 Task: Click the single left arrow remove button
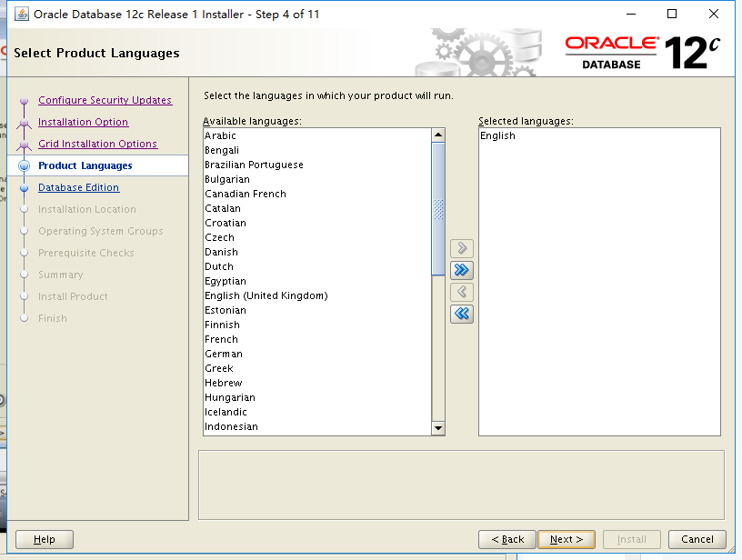click(462, 292)
